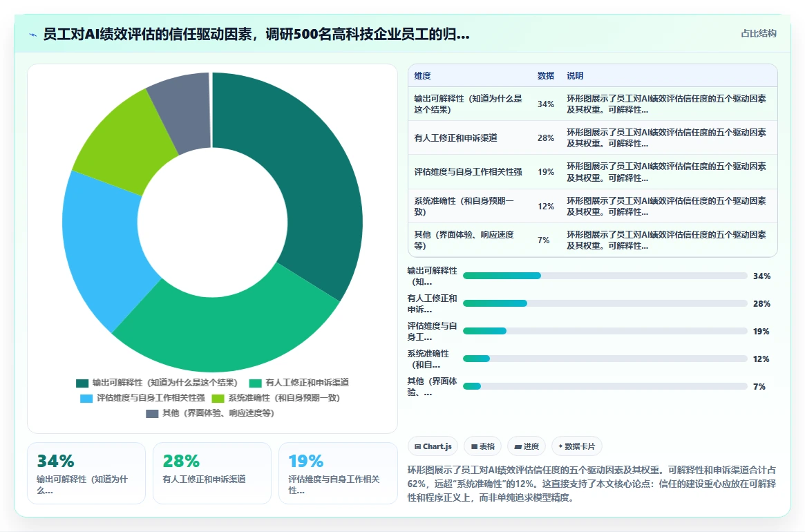Screen dimensions: 805x532
Task: Click the Chart.js tag
Action: [x=433, y=446]
